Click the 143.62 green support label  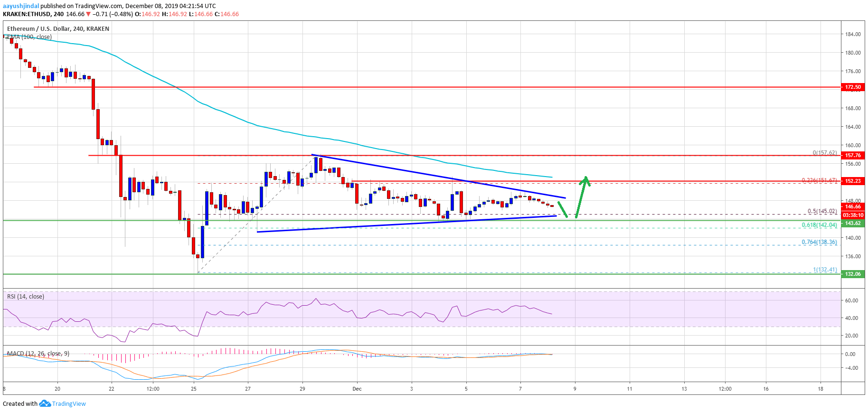pos(853,223)
